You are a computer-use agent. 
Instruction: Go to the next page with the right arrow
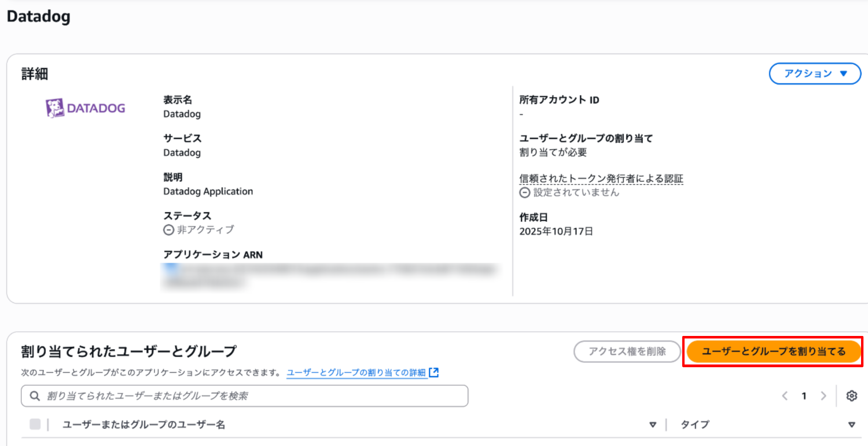coord(823,396)
